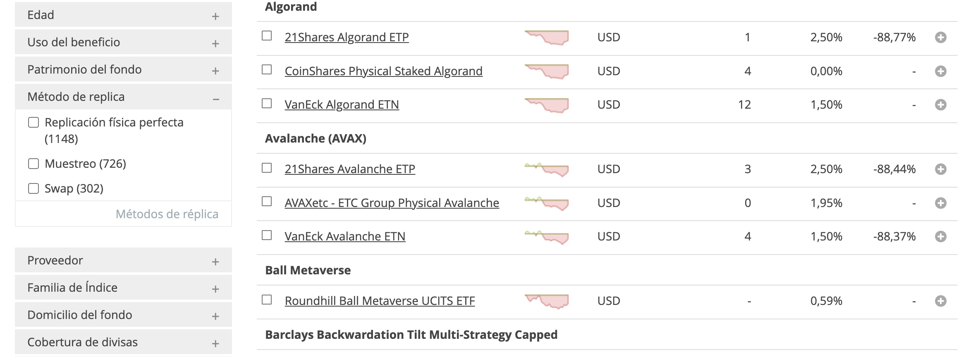Enable the Muestreo replication filter
Image resolution: width=980 pixels, height=357 pixels.
(x=33, y=164)
